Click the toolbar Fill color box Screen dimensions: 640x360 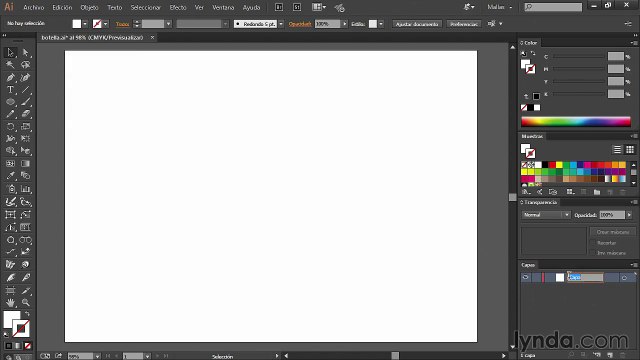[11, 318]
